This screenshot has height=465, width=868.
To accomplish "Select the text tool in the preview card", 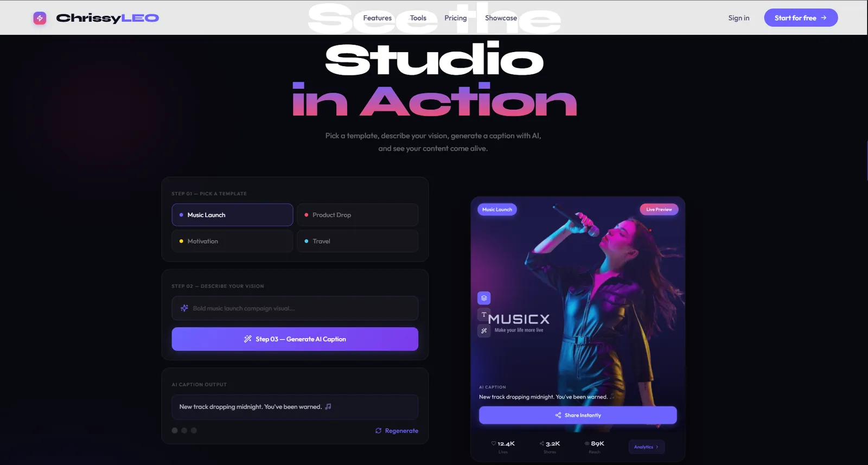I will [484, 315].
